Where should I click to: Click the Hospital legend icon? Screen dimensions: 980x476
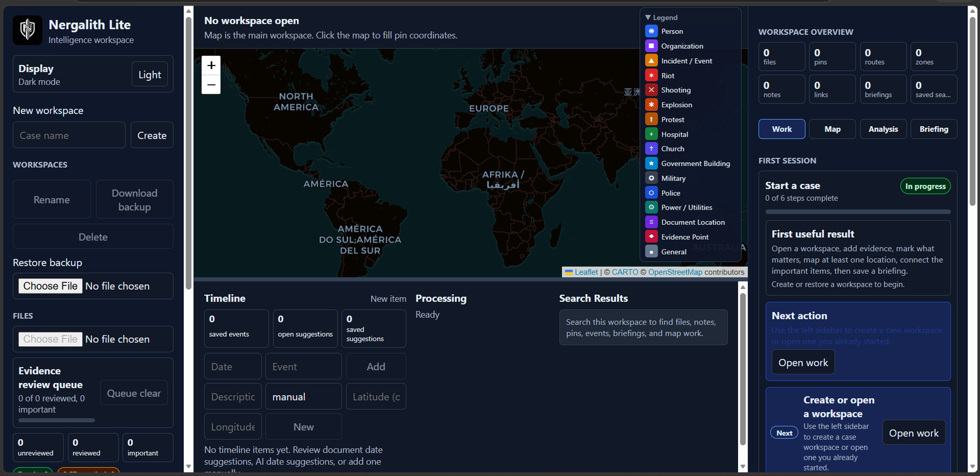[x=652, y=134]
